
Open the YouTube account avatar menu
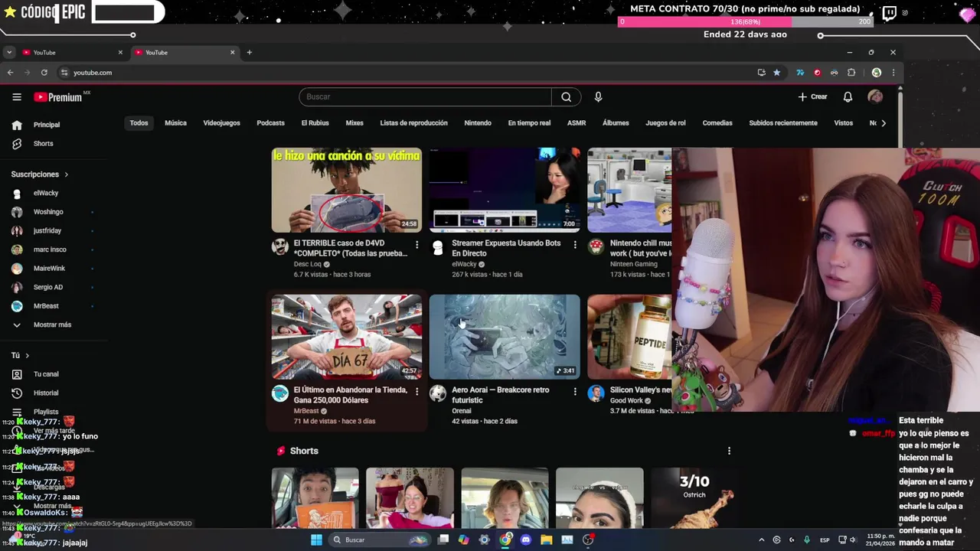click(875, 97)
